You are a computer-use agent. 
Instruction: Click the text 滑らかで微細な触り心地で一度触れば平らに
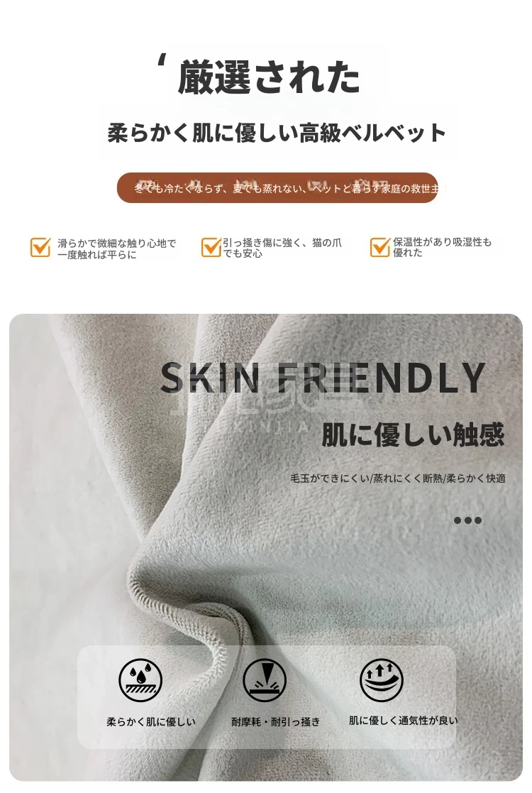117,248
